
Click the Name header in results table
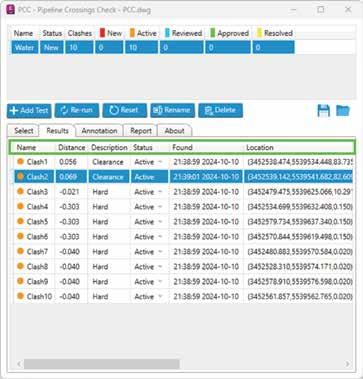coord(26,147)
